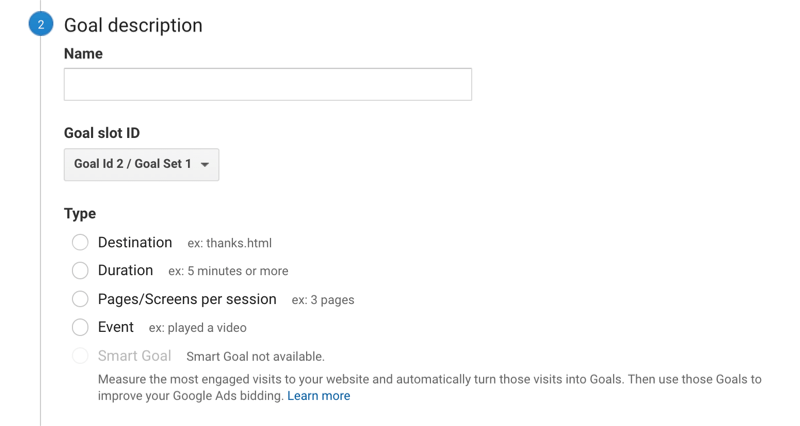Click the disabled Smart Goal label
Screen dimensions: 800x426
(x=134, y=356)
